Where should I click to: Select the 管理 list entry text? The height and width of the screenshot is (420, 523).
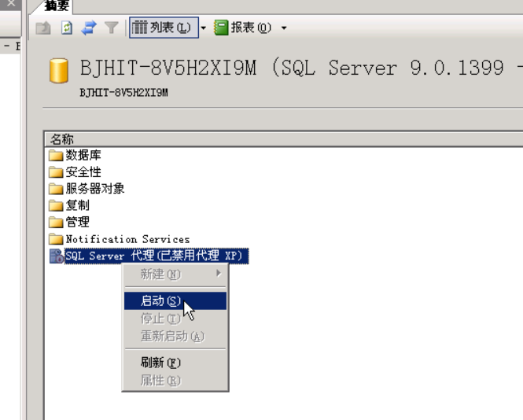point(77,222)
